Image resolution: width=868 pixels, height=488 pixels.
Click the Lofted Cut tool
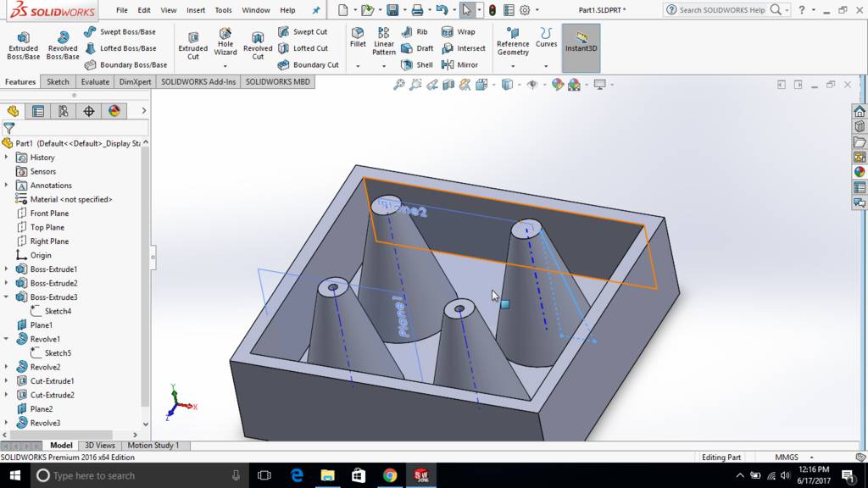pos(303,48)
